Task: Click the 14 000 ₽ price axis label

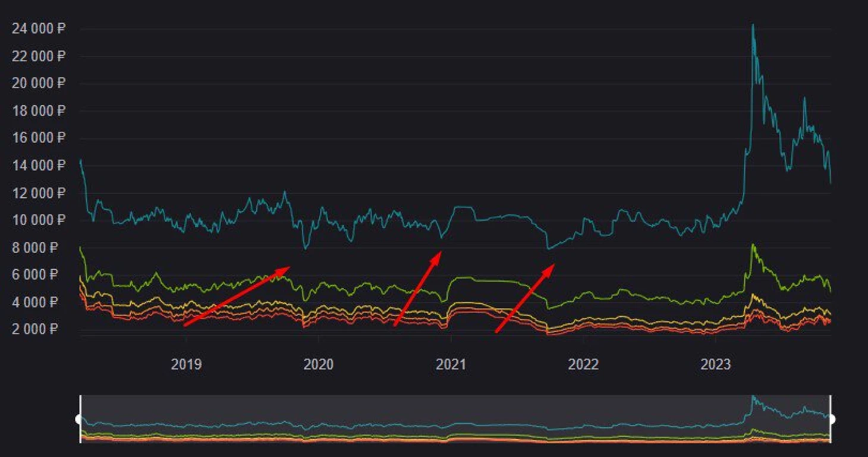Action: tap(39, 165)
